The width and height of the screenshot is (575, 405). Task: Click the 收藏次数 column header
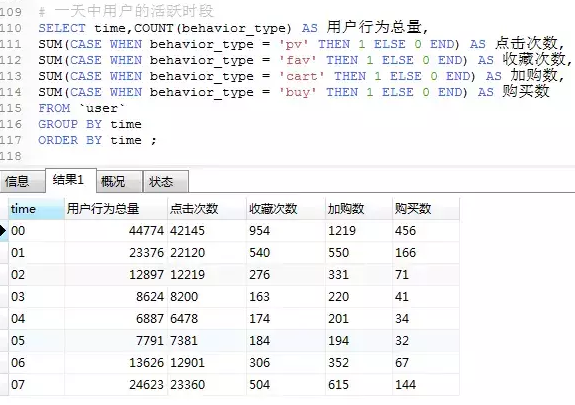point(286,209)
